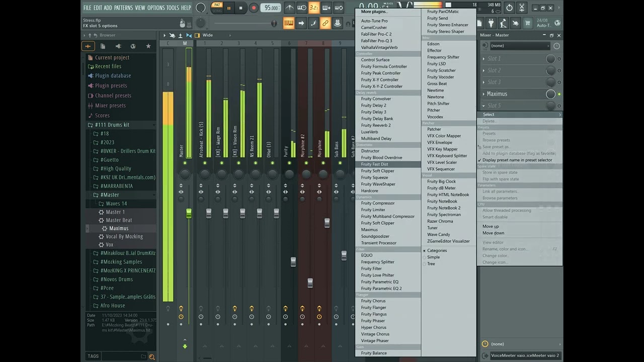Open the browser files tab icon
The height and width of the screenshot is (362, 644).
(103, 46)
